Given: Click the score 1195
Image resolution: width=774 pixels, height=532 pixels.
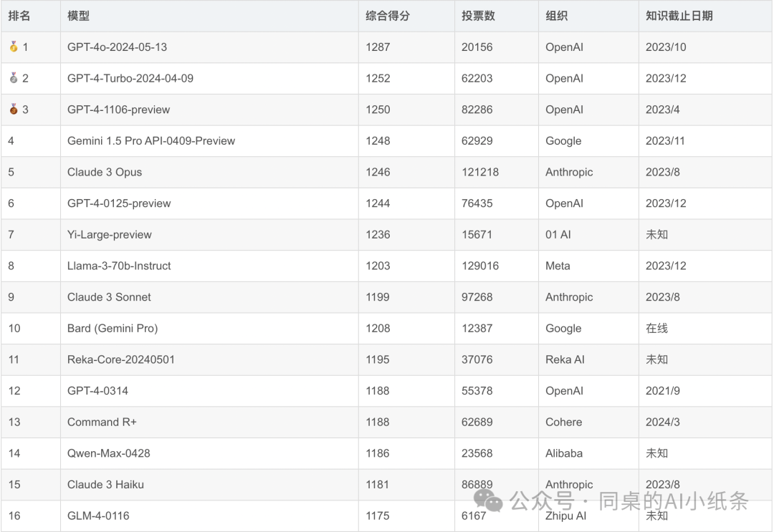Looking at the screenshot, I should point(378,359).
